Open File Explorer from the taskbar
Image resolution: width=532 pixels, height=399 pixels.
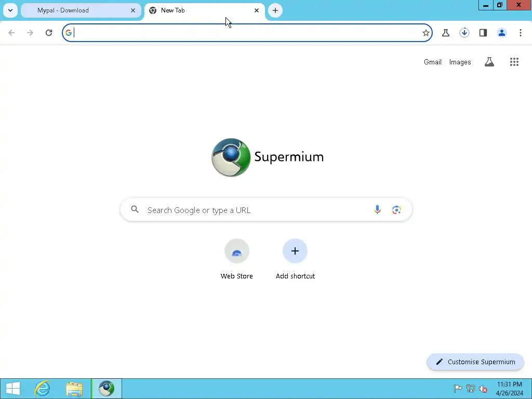point(74,389)
